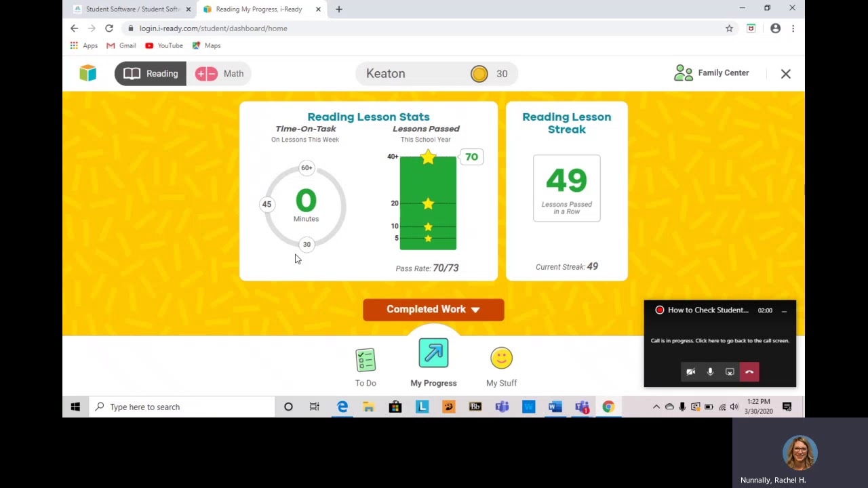Open YouTube bookmark
This screenshot has height=488, width=868.
point(164,45)
